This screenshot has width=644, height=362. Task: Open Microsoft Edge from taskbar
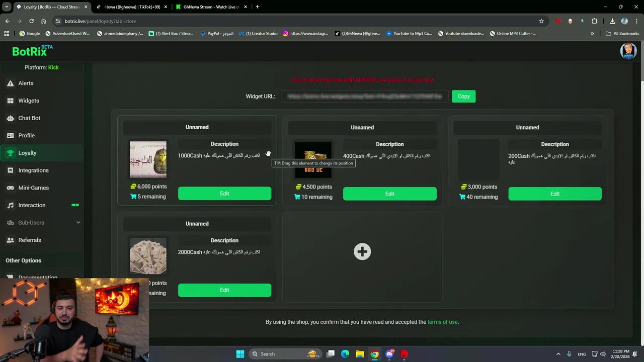point(345,354)
